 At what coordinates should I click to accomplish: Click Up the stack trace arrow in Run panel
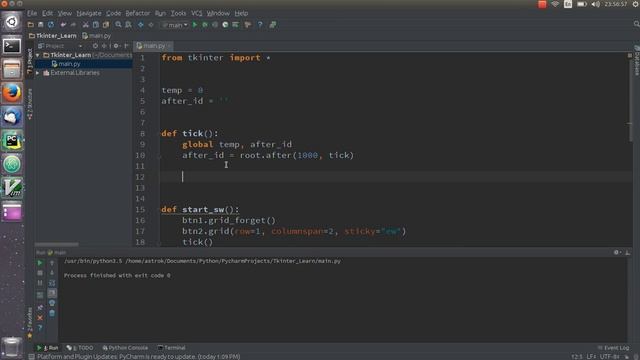point(52,263)
